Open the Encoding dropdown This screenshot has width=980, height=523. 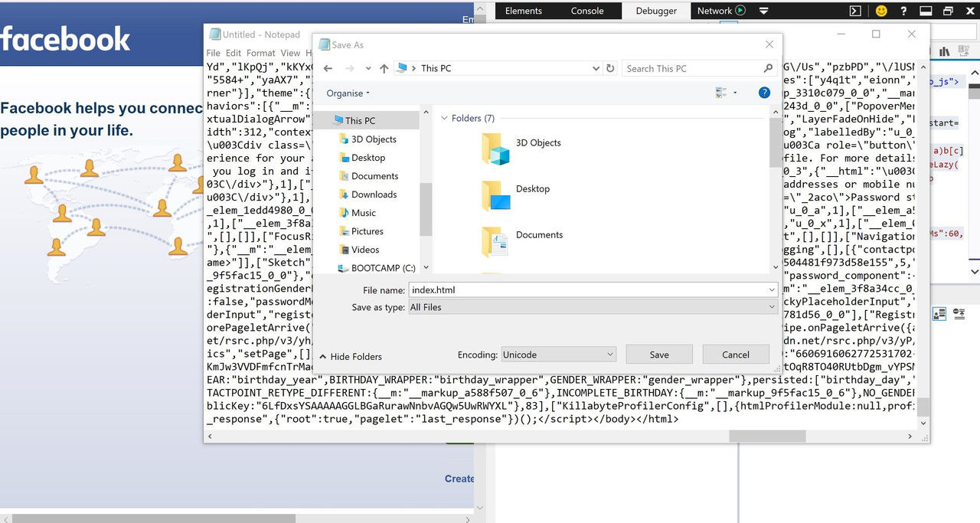coord(557,355)
